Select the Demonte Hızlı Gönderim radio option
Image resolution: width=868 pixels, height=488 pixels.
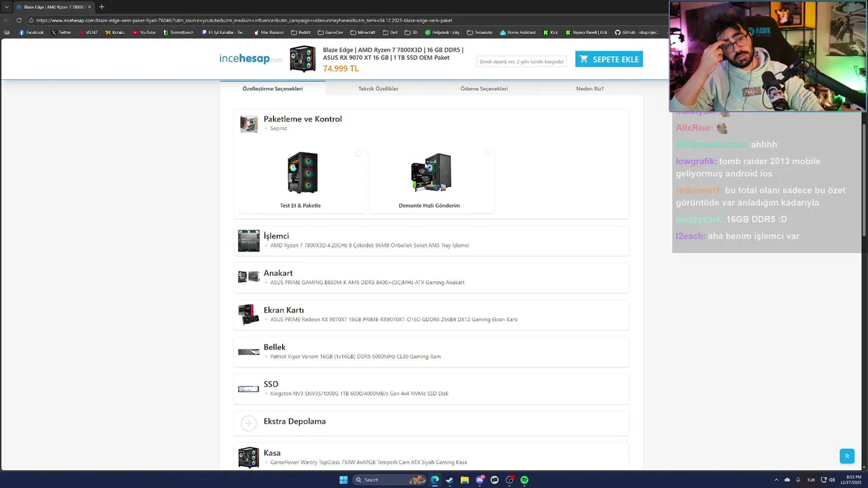[488, 154]
